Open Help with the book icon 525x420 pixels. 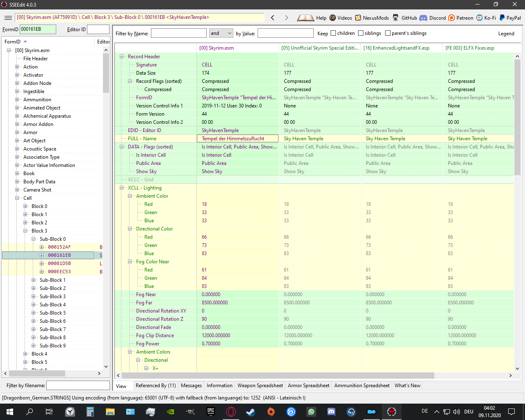(x=306, y=18)
